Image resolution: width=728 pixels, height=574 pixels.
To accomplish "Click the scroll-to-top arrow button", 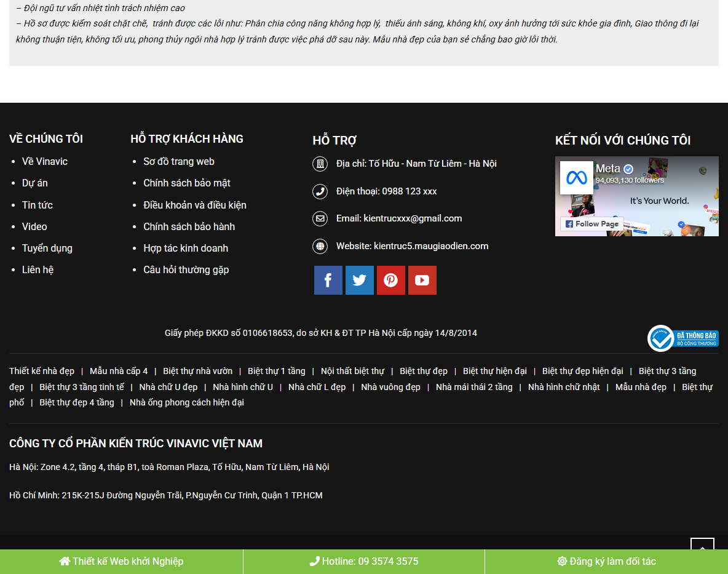I will coord(702,547).
